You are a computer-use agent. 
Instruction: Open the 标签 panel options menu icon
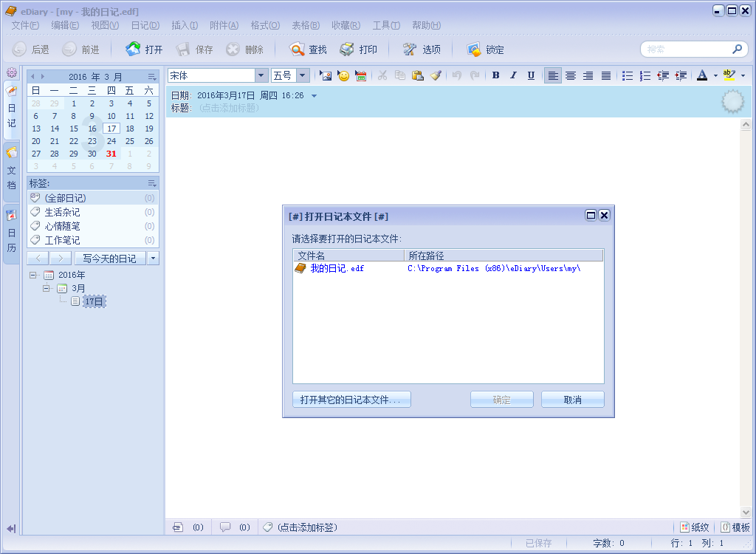(x=152, y=183)
